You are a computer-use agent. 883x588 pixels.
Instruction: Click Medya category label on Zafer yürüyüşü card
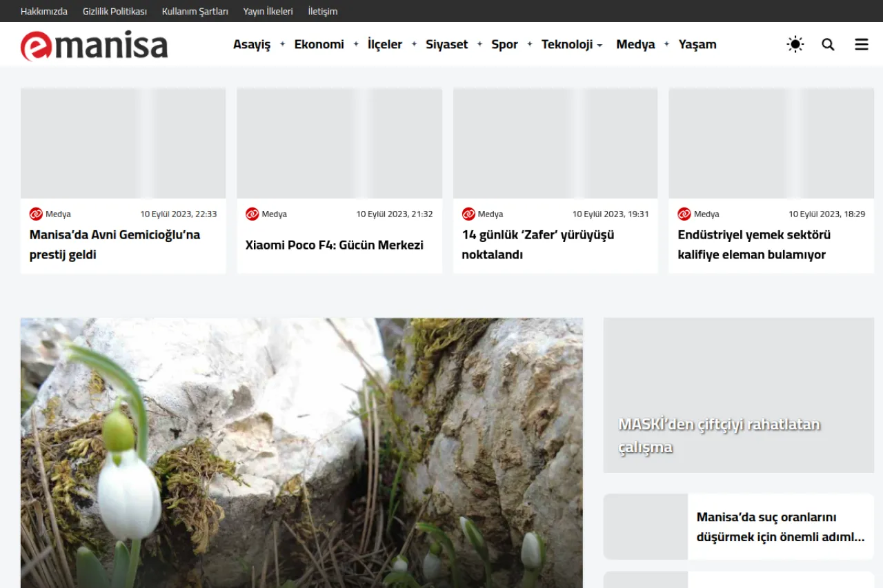coord(490,214)
